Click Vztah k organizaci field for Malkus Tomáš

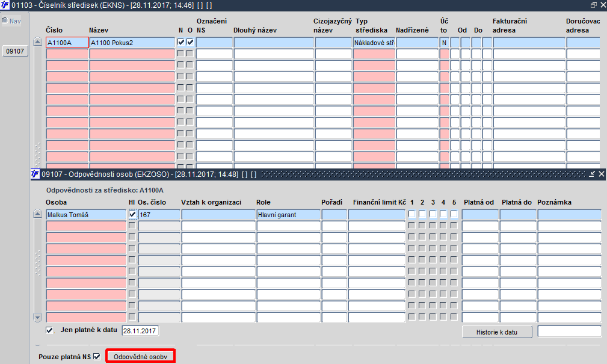tap(218, 215)
